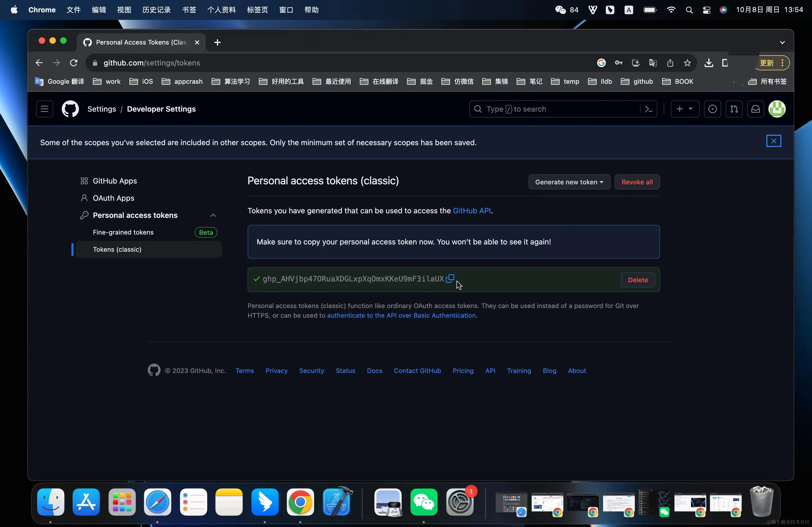This screenshot has width=812, height=527.
Task: Open GitHub hamburger navigation menu
Action: (44, 109)
